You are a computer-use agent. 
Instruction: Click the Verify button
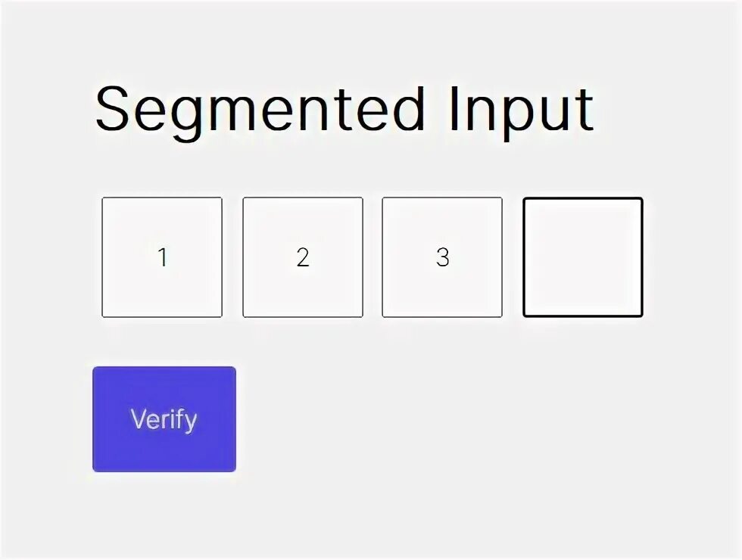pyautogui.click(x=164, y=419)
